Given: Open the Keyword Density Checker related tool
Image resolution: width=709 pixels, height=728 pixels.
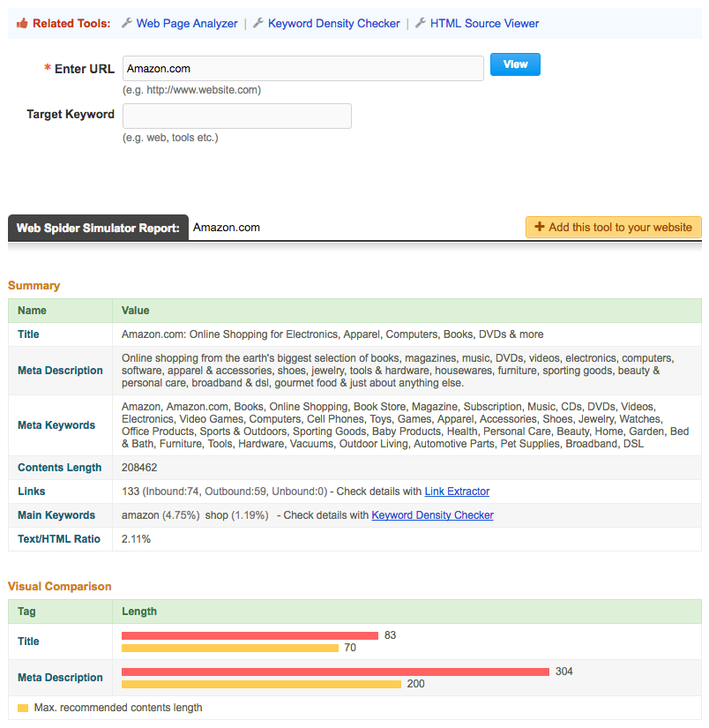Looking at the screenshot, I should (333, 24).
